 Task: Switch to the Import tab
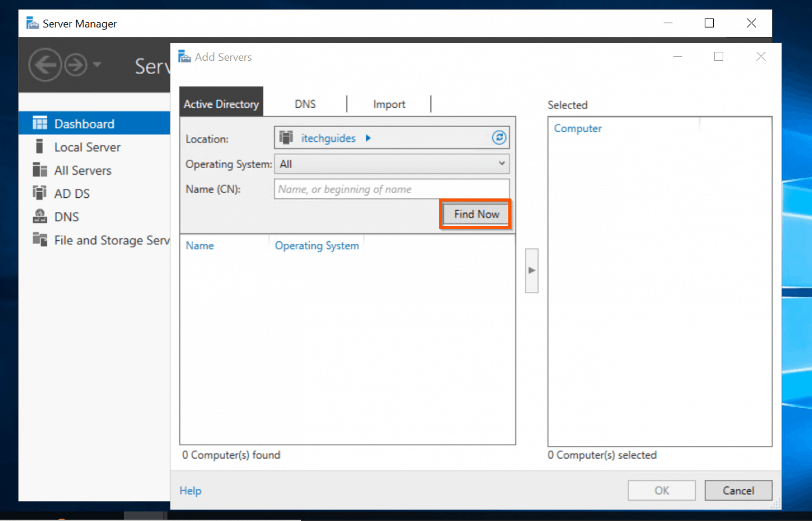pyautogui.click(x=389, y=104)
